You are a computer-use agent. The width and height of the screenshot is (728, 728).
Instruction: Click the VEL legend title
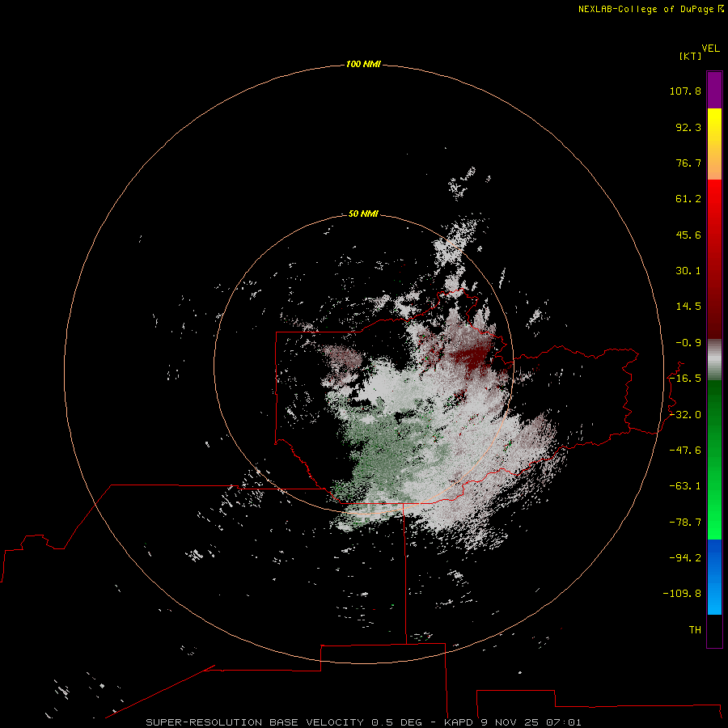coord(710,49)
